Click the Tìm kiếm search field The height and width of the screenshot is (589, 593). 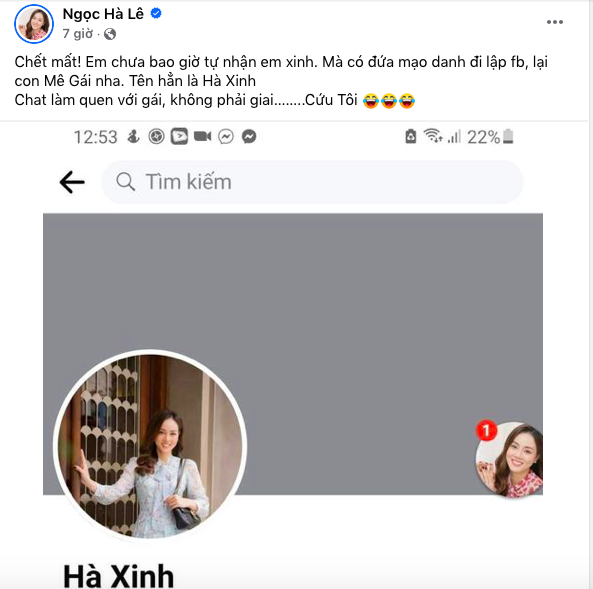(312, 182)
